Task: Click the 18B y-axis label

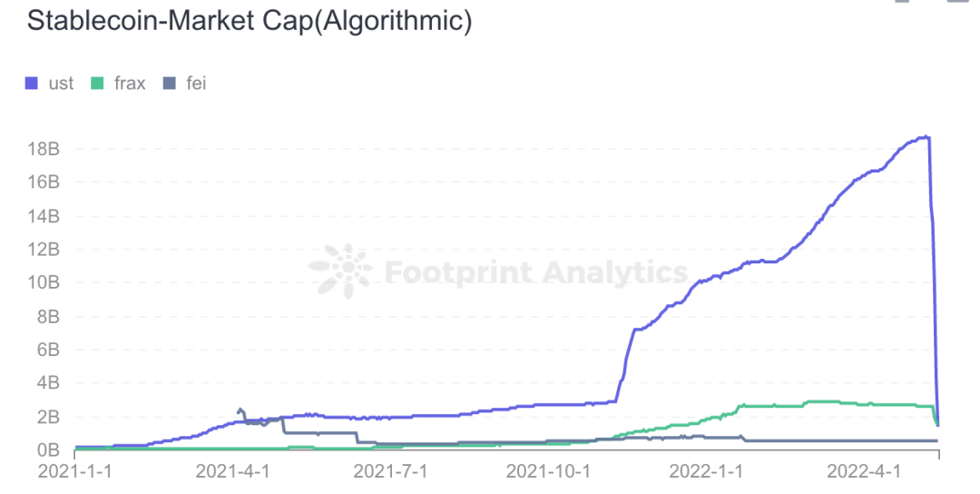Action: coord(44,149)
